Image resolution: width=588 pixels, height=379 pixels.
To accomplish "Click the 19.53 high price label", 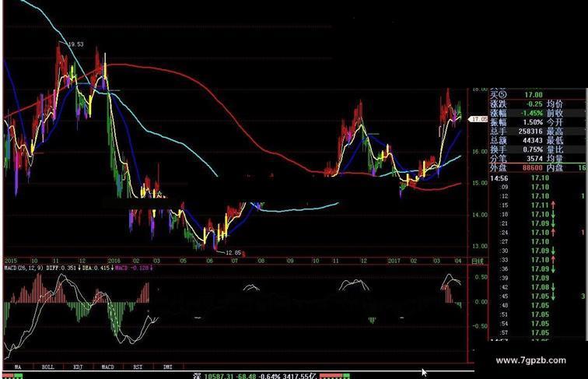I will point(76,44).
